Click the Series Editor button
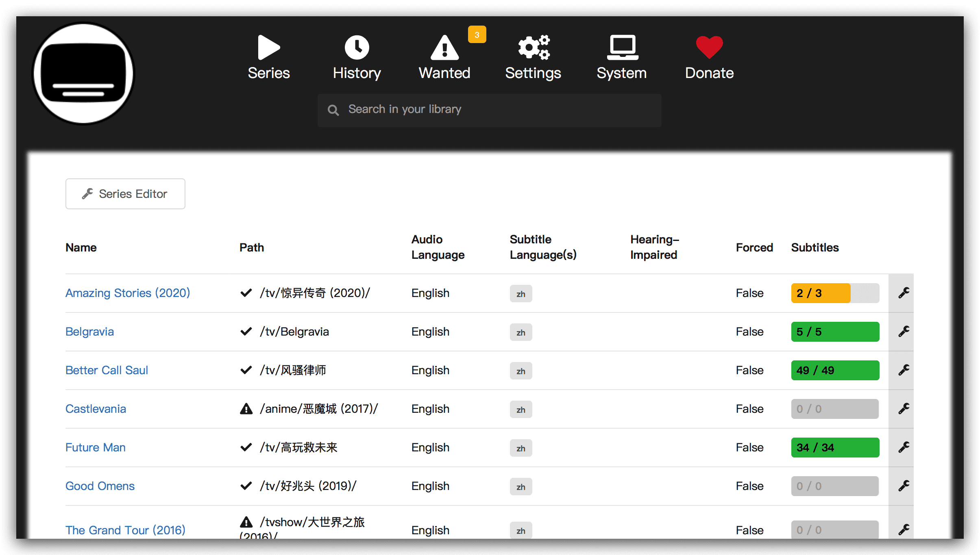 coord(125,194)
